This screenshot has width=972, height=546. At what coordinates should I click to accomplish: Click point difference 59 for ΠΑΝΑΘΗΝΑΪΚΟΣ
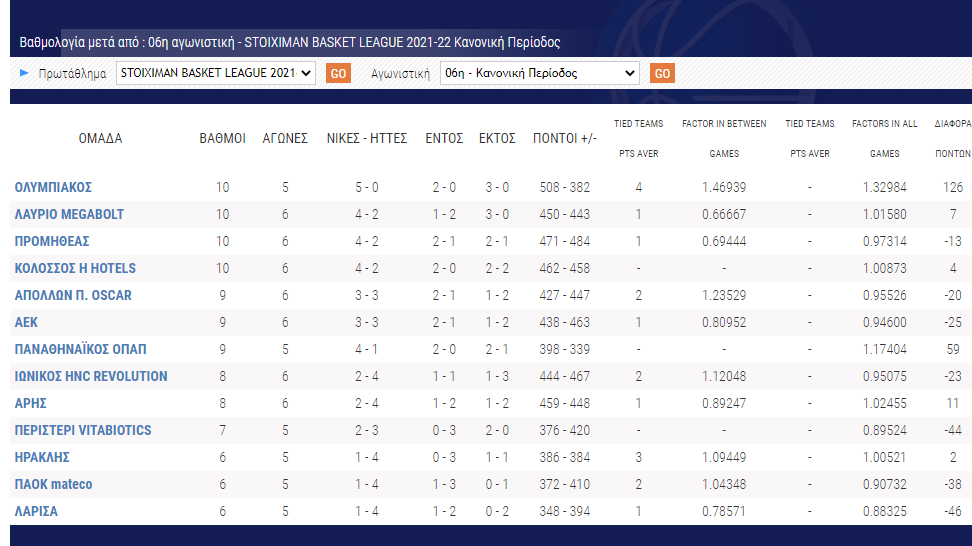tap(953, 349)
